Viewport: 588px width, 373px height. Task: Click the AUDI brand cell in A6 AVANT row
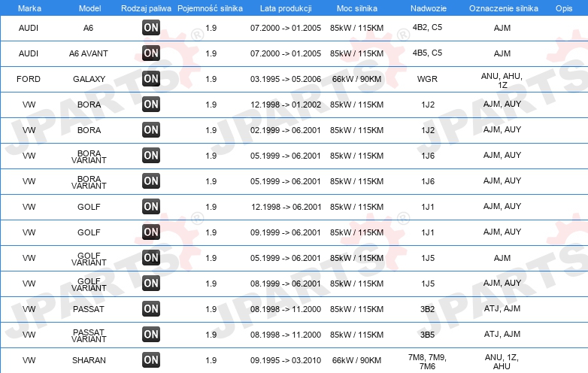point(29,53)
